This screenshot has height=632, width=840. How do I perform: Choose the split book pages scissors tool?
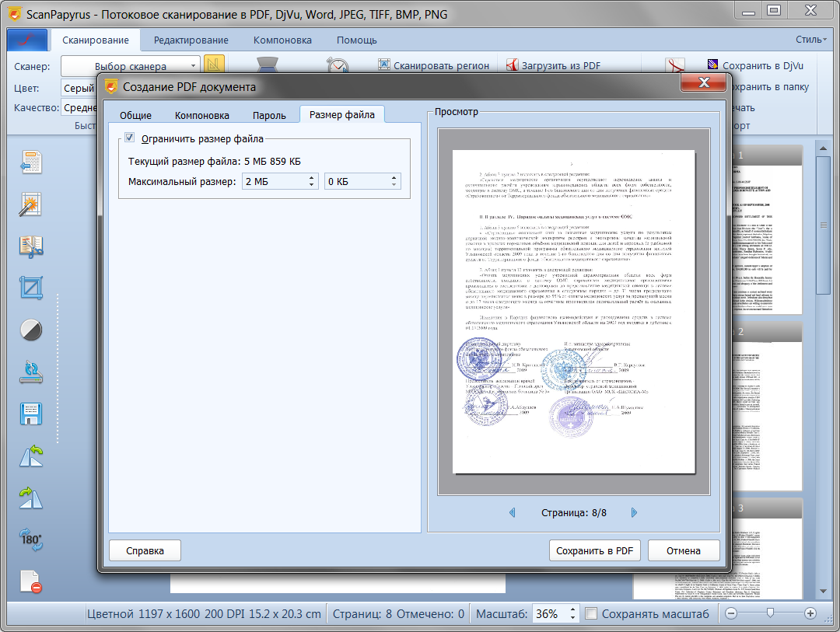31,246
